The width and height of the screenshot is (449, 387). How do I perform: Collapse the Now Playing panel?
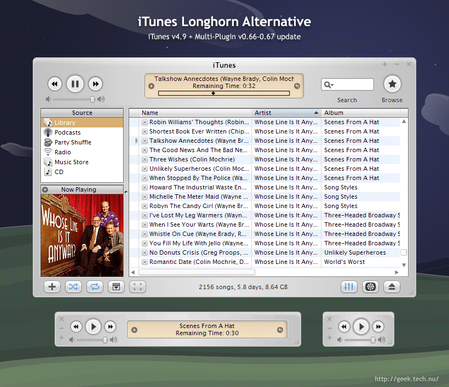45,190
